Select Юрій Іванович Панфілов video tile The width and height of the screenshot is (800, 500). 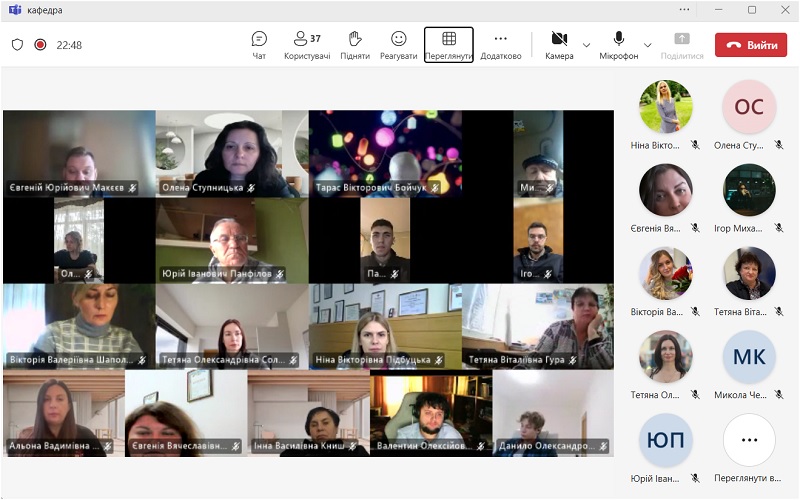click(232, 240)
